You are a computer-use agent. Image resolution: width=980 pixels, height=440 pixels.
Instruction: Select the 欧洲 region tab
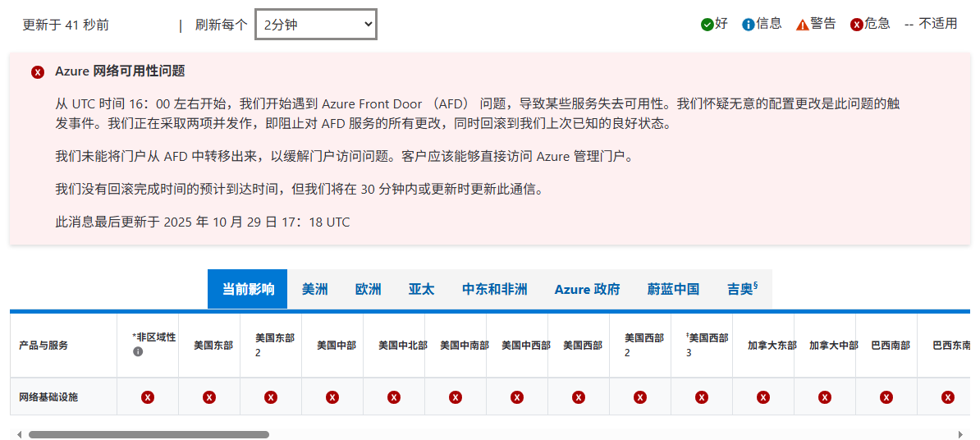[368, 289]
